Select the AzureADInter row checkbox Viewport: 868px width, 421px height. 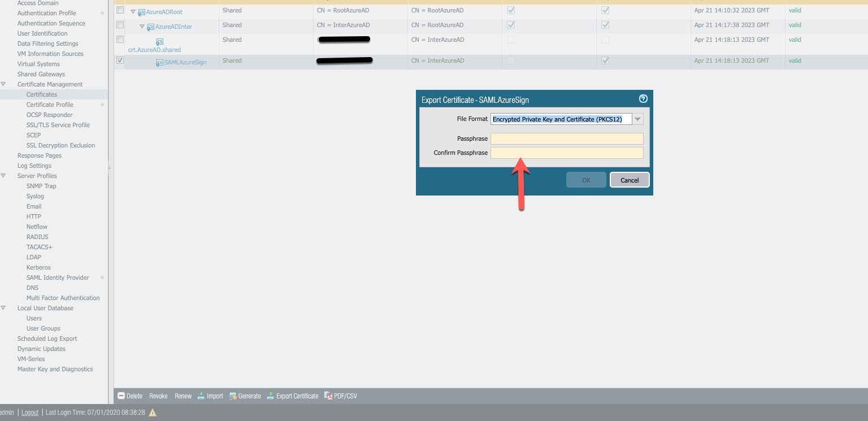120,25
